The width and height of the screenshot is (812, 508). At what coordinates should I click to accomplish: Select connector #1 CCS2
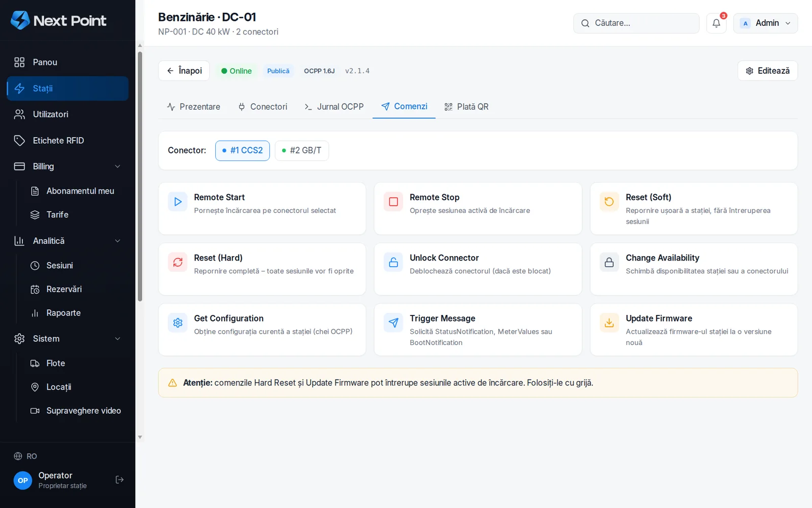click(x=243, y=150)
